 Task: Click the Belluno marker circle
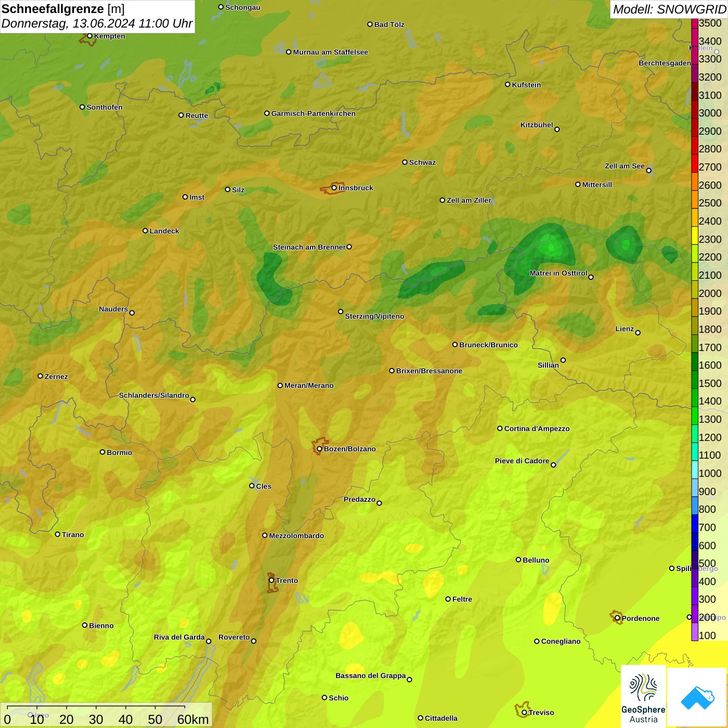pyautogui.click(x=518, y=560)
